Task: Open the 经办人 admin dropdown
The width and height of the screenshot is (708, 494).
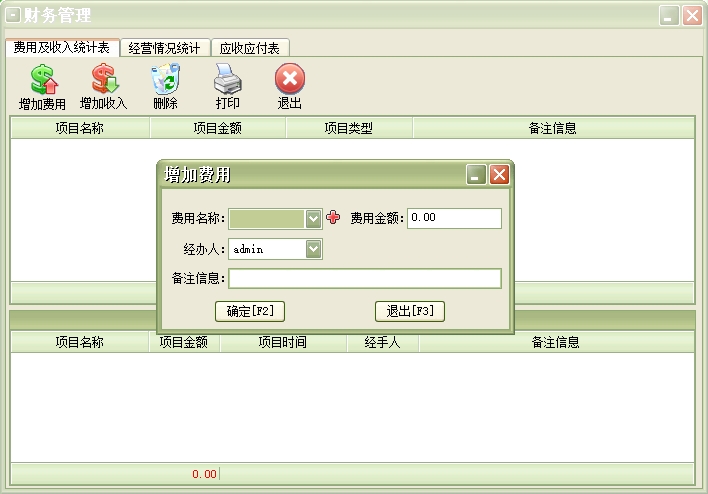Action: point(314,249)
